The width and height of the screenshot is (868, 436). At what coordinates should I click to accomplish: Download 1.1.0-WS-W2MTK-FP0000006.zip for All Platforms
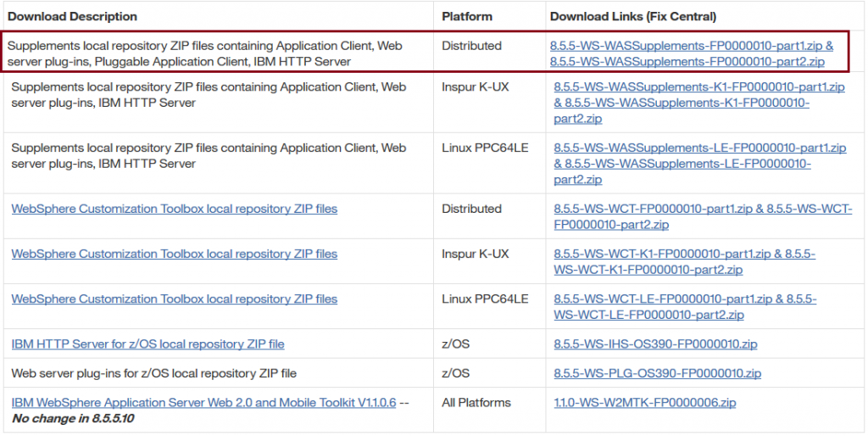pos(644,402)
